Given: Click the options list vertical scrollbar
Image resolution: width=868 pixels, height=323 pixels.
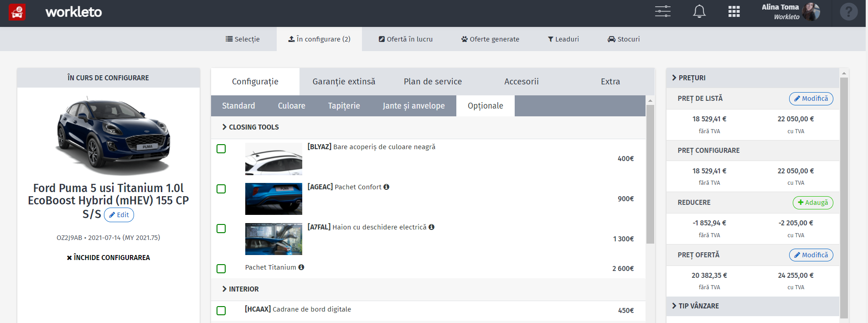Looking at the screenshot, I should pyautogui.click(x=651, y=174).
